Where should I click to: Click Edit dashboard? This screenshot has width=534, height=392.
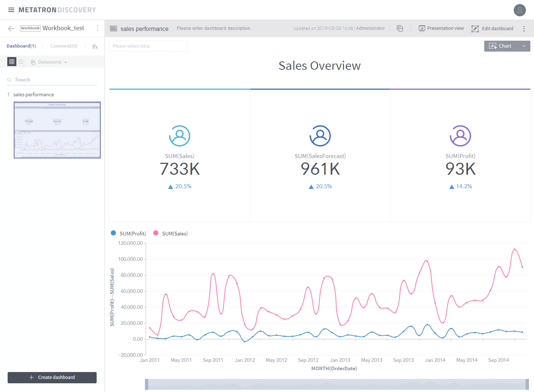[492, 28]
